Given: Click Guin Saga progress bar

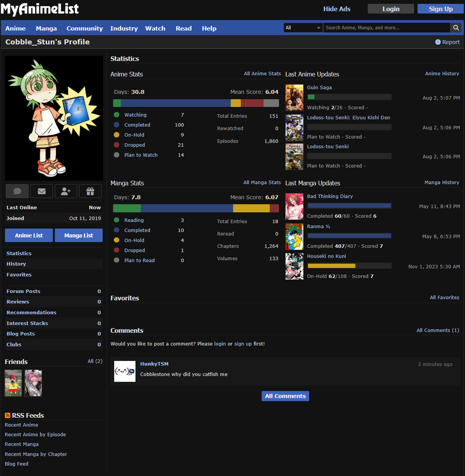Looking at the screenshot, I should 349,97.
